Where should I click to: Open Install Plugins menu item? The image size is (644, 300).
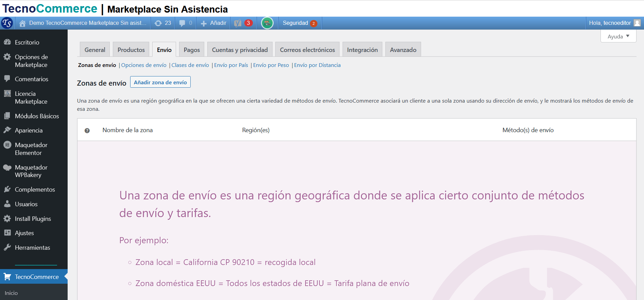[x=34, y=218]
